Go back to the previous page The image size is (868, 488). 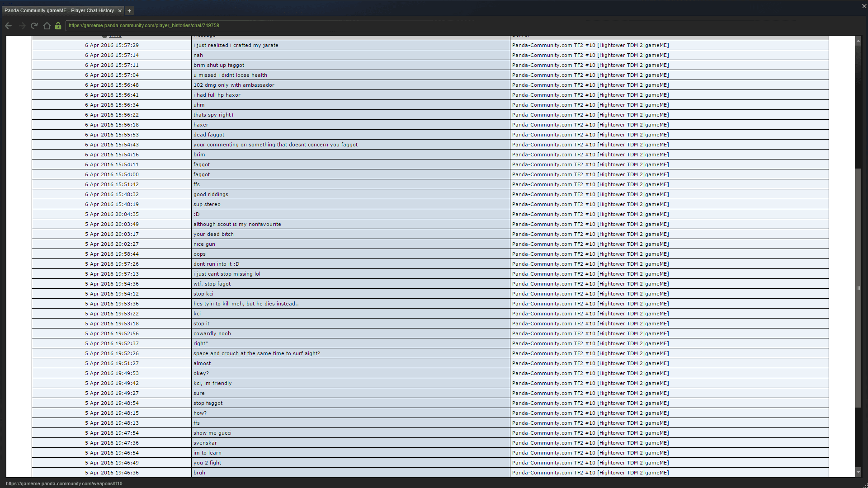[x=8, y=26]
